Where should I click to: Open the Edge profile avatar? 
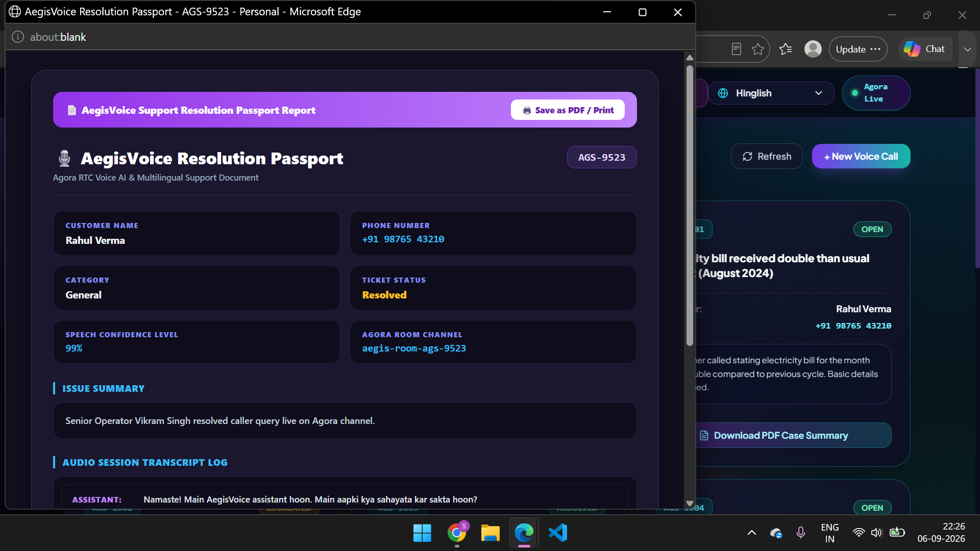813,49
